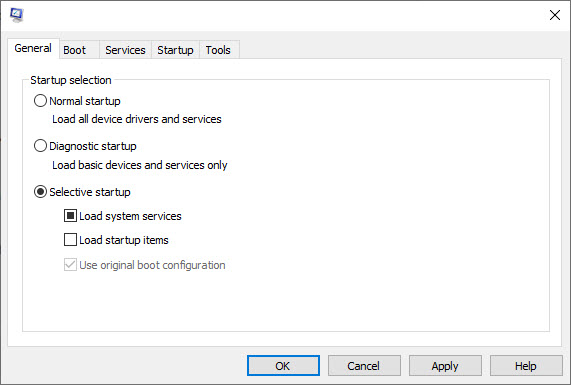Click the Use original boot configuration checkbox

click(x=70, y=265)
